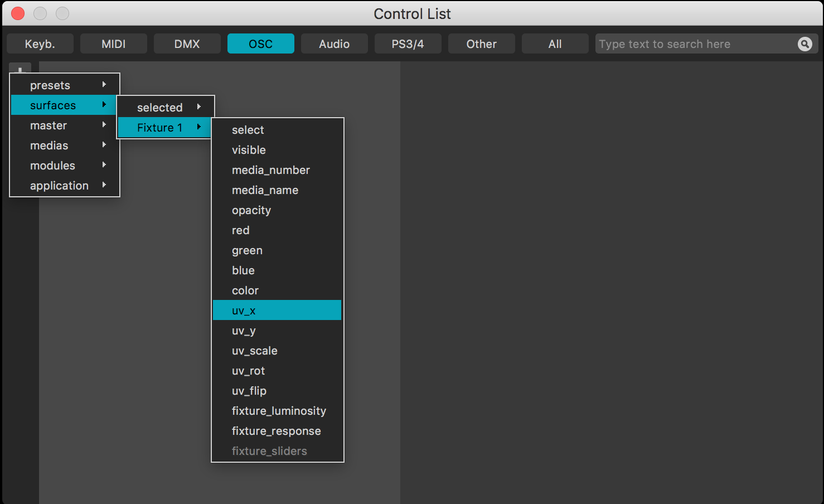Viewport: 824px width, 504px height.
Task: Expand the presets submenu
Action: (x=65, y=85)
